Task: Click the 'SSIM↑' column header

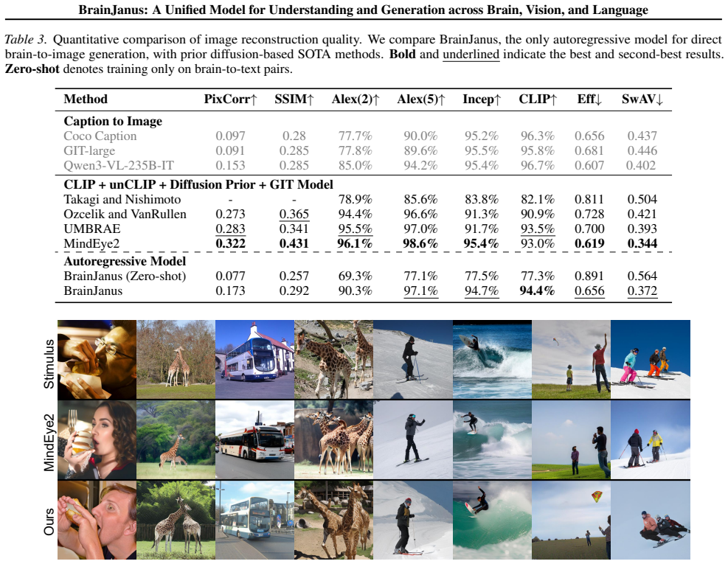Action: click(294, 99)
